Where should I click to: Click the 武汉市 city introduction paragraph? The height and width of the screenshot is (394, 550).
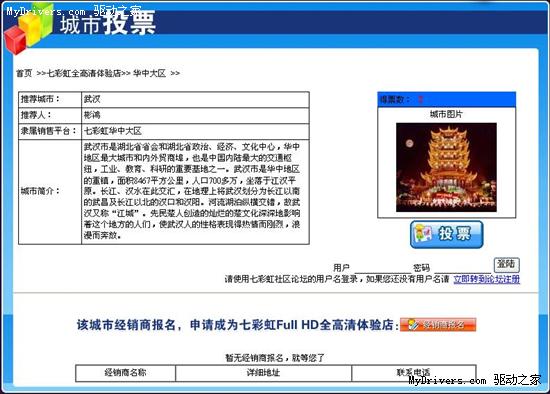(192, 191)
